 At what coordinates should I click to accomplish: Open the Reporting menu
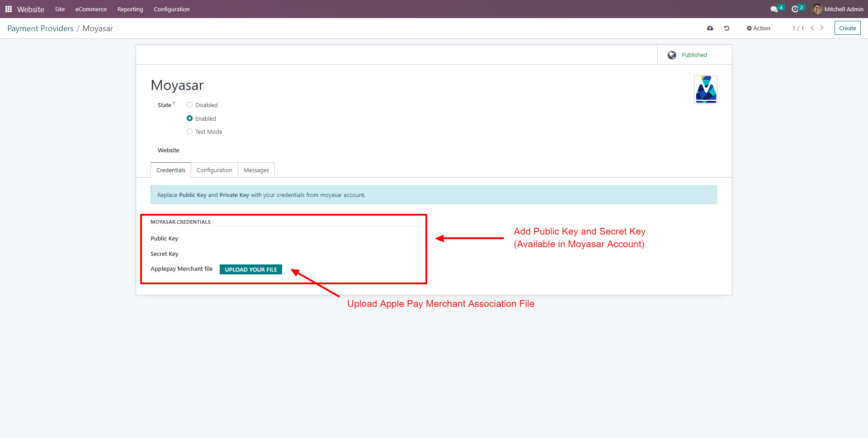pyautogui.click(x=130, y=9)
